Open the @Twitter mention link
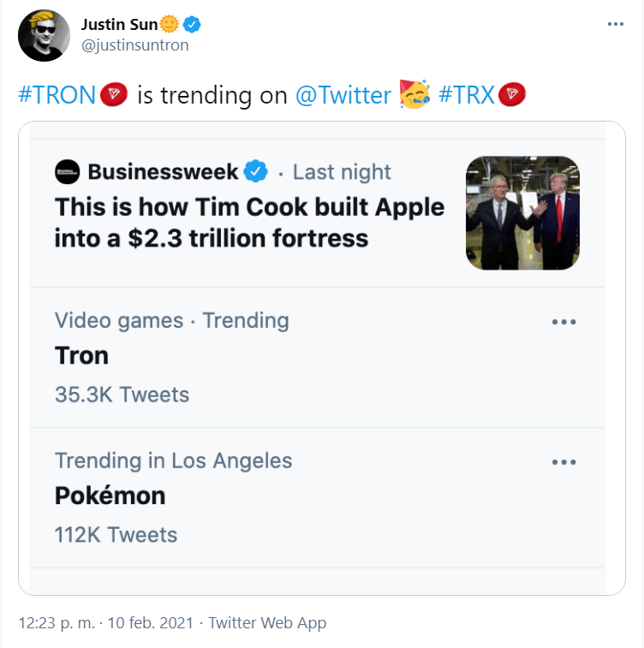 coord(343,95)
